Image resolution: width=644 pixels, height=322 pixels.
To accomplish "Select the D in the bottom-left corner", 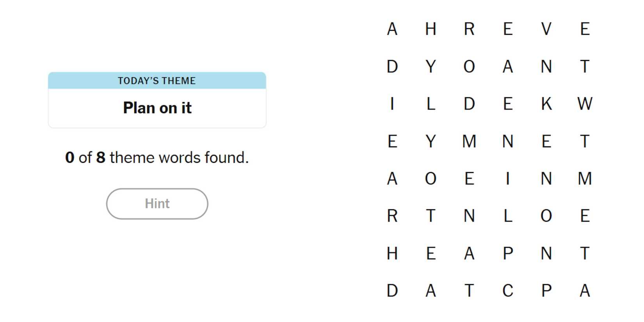I will [392, 291].
